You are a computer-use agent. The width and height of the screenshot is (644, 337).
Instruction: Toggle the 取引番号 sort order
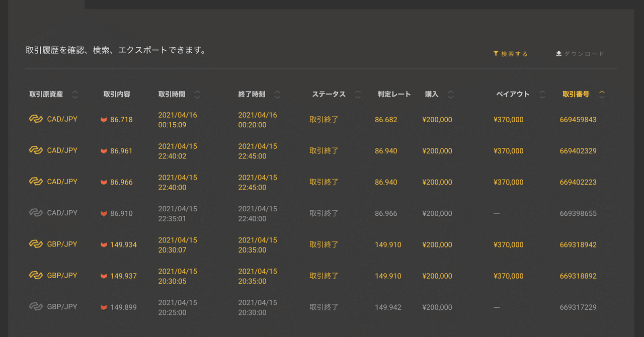(602, 94)
